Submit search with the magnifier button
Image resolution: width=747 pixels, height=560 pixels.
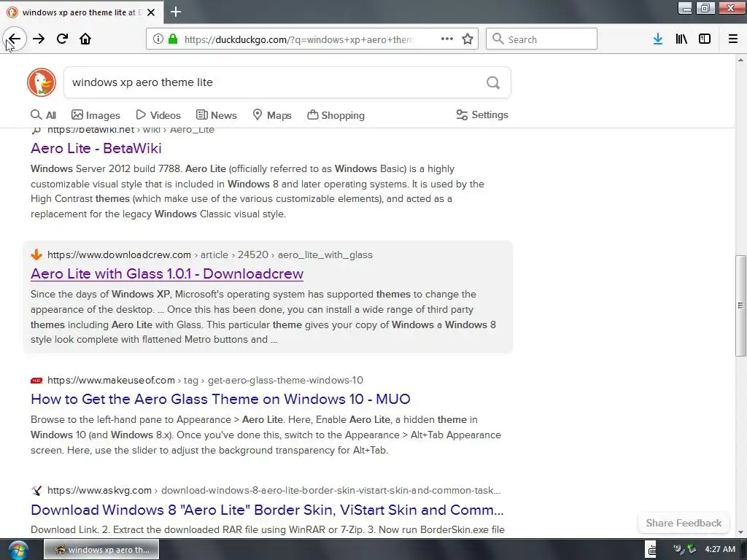(493, 83)
